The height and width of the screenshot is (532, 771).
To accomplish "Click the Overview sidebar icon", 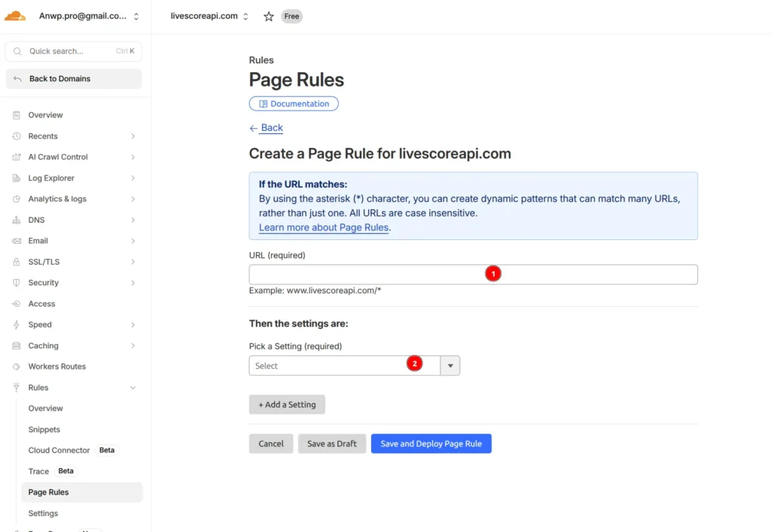I will tap(17, 115).
